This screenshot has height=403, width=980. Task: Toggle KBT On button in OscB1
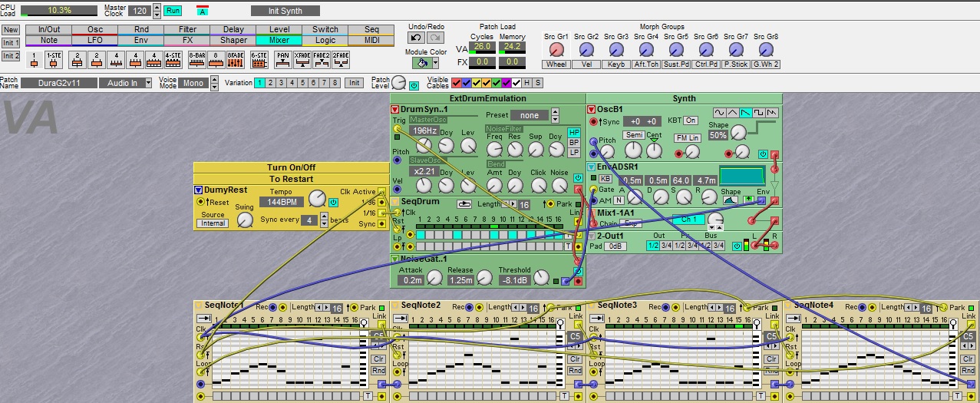(x=691, y=121)
